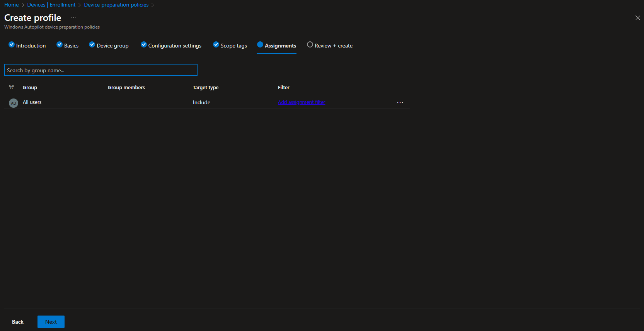Select the All users group name
644x331 pixels.
(x=32, y=102)
